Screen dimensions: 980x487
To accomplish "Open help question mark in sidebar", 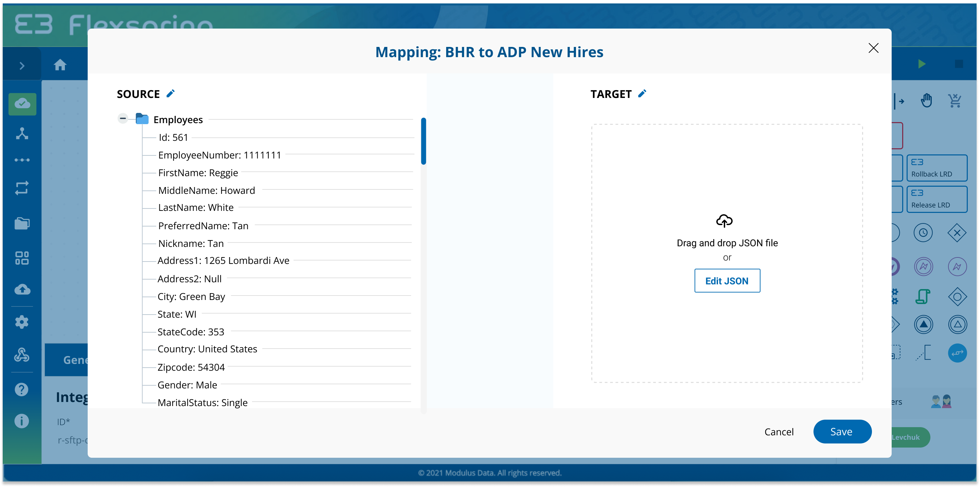I will 22,389.
